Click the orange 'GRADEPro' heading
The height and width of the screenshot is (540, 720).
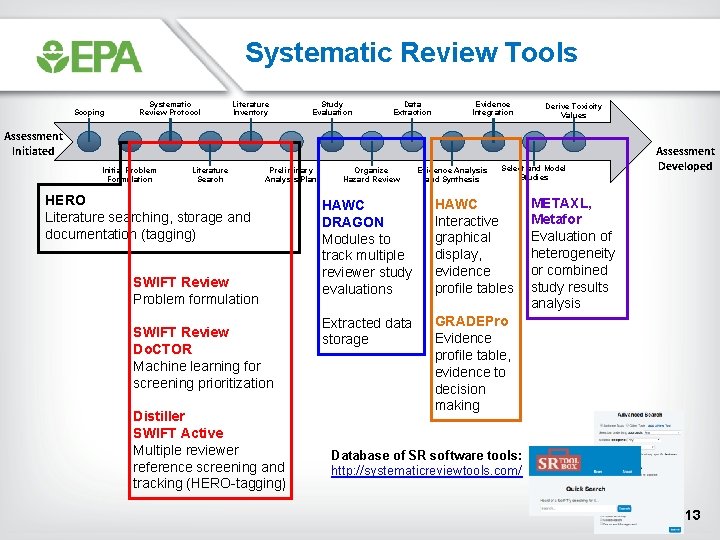click(472, 321)
